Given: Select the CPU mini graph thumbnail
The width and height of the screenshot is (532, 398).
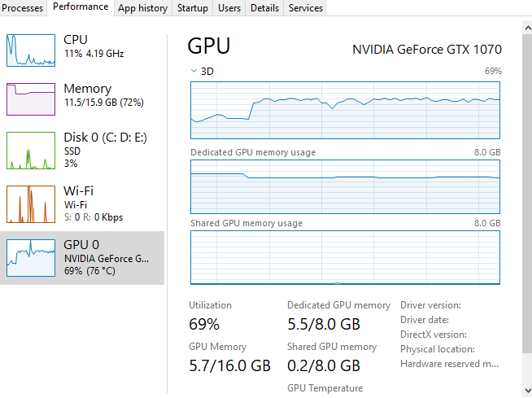Looking at the screenshot, I should coord(31,50).
